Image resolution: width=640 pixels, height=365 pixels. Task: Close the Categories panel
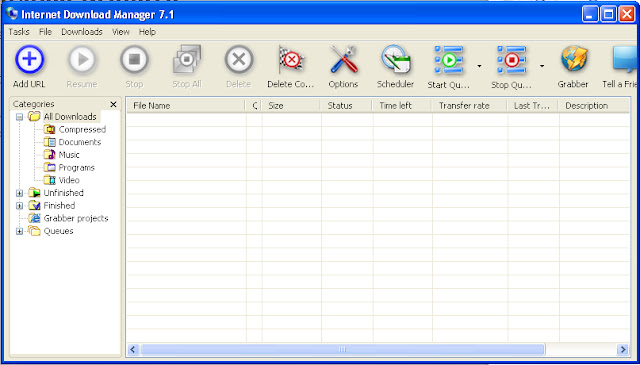click(x=113, y=105)
